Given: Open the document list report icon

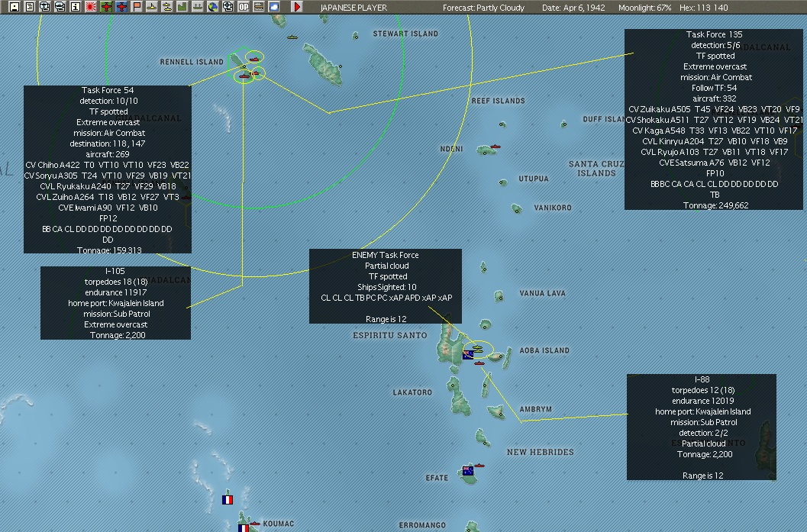Looking at the screenshot, I should pos(30,7).
